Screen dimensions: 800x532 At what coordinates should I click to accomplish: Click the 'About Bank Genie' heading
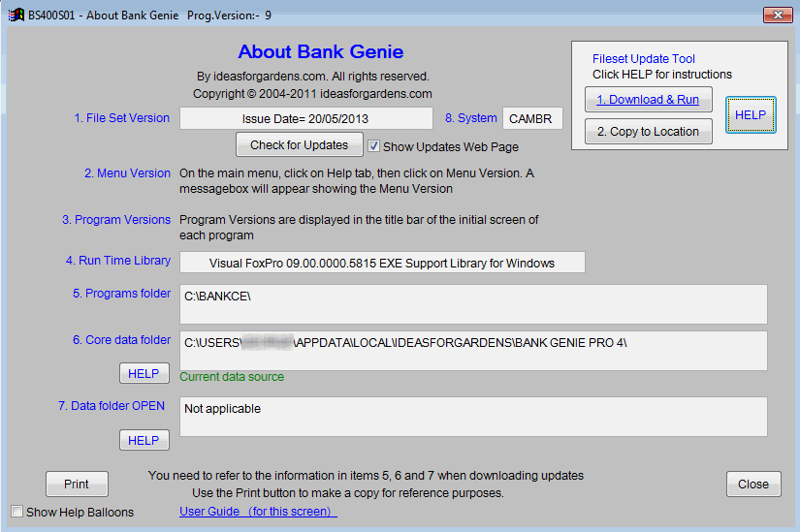tap(320, 51)
